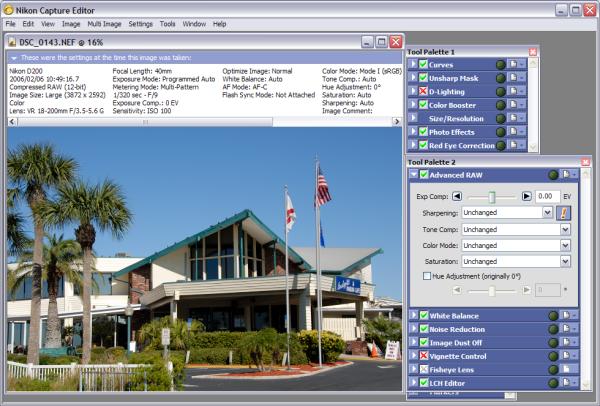600x406 pixels.
Task: Click the Advanced RAW green status indicator
Action: tap(553, 174)
